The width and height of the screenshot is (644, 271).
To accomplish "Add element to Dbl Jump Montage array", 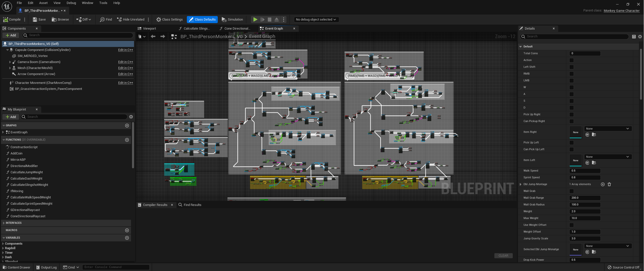I will (603, 184).
